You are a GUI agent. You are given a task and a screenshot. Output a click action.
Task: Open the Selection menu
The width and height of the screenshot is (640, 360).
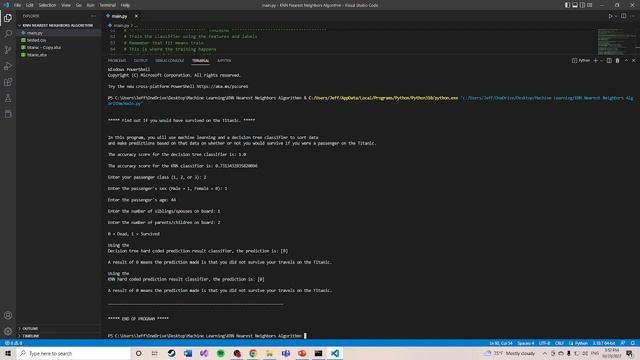[x=47, y=5]
